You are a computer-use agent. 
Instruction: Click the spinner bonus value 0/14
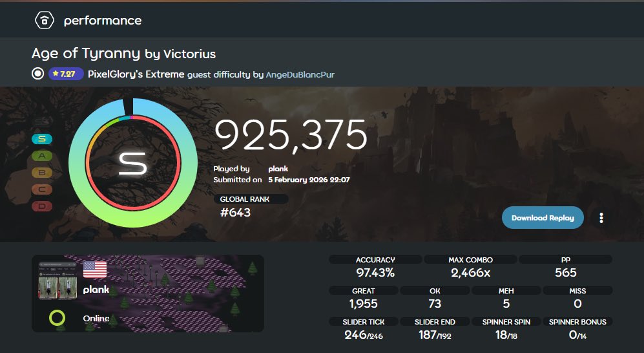pyautogui.click(x=577, y=335)
